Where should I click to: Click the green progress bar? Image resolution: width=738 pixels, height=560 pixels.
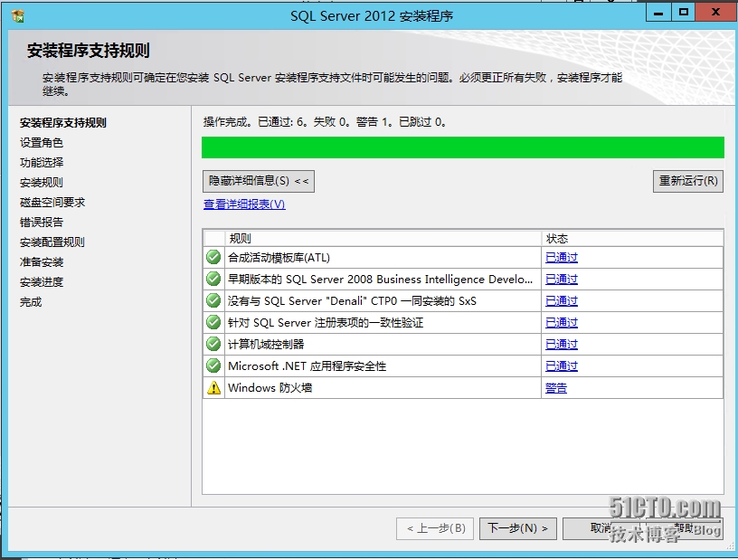461,147
